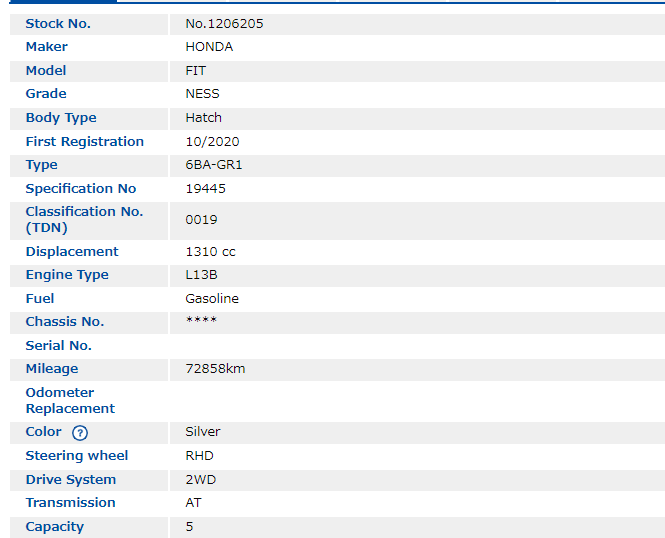665x538 pixels.
Task: Click the L13B engine type value
Action: 202,275
